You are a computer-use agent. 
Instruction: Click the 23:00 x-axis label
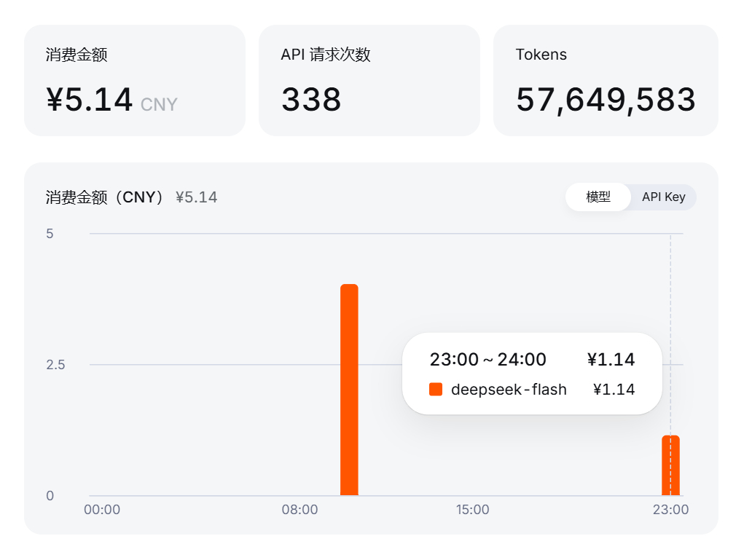point(670,510)
